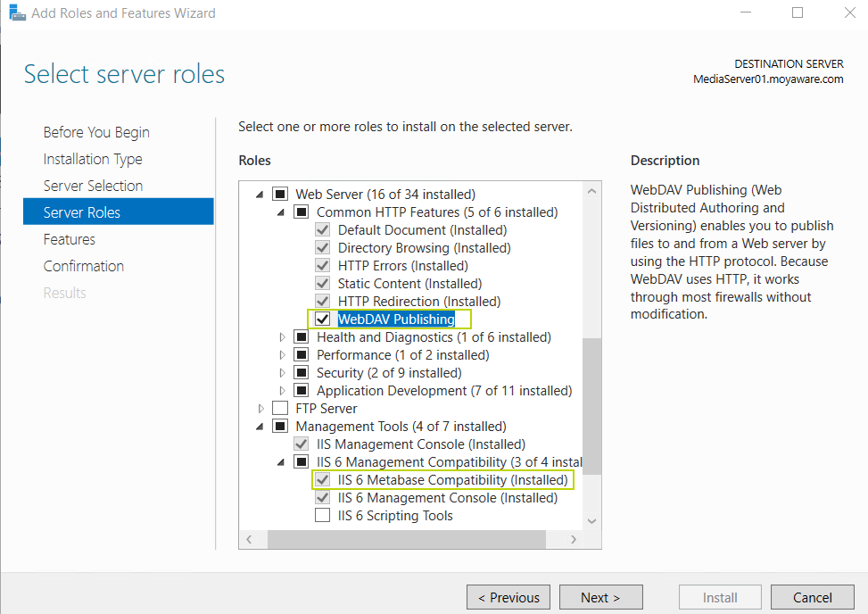Toggle Application Development checkbox
The image size is (868, 614).
coord(302,390)
